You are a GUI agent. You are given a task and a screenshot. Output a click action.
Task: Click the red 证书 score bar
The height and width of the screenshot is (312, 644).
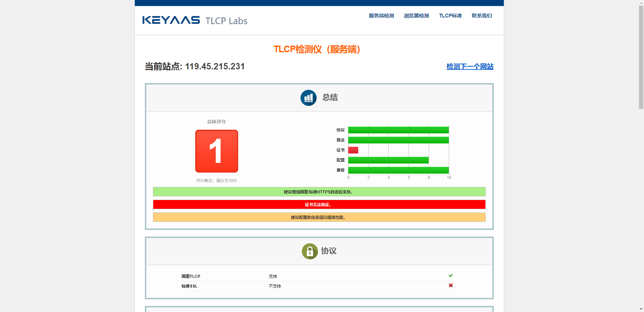coord(353,150)
